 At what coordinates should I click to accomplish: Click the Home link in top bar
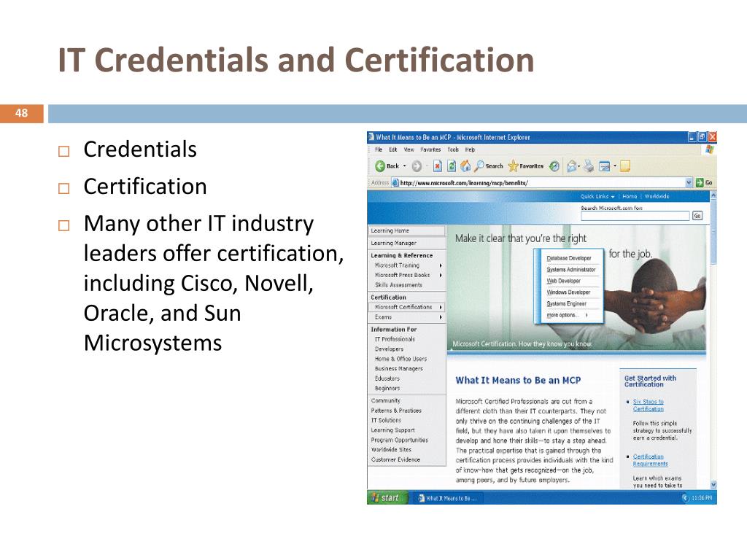(630, 196)
